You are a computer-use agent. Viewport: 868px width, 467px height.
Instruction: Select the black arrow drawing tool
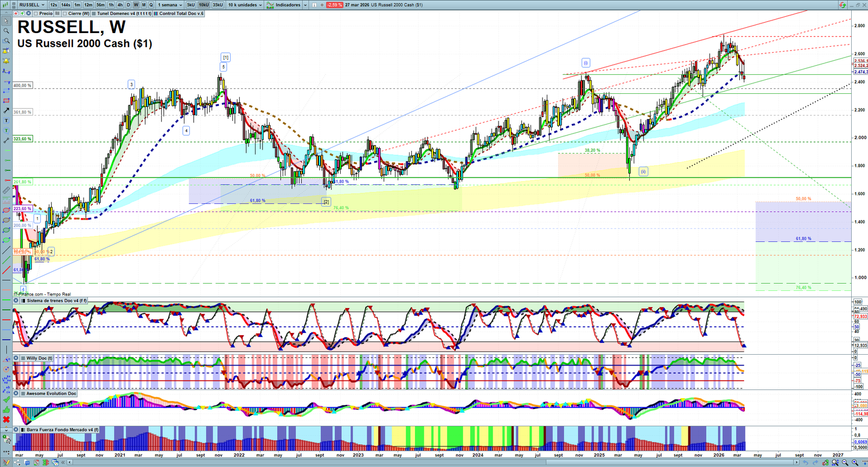(x=6, y=111)
